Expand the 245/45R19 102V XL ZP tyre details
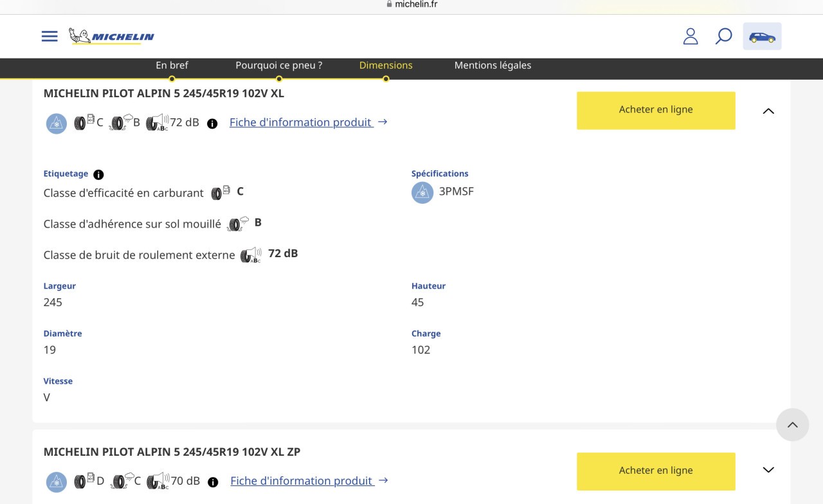Screen dimensions: 823x504 tap(768, 470)
